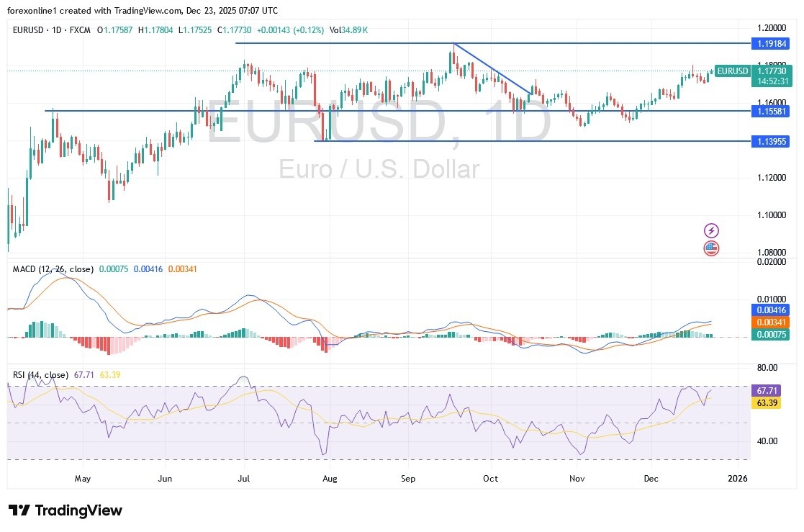The height and width of the screenshot is (532, 804).
Task: Click the TradingView logo at bottom left
Action: click(x=65, y=510)
